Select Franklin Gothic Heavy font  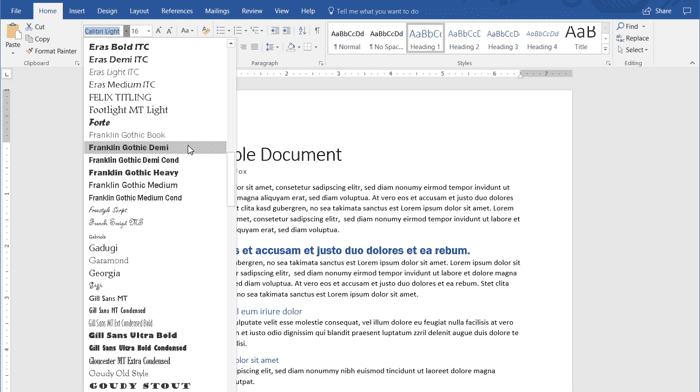[155, 172]
